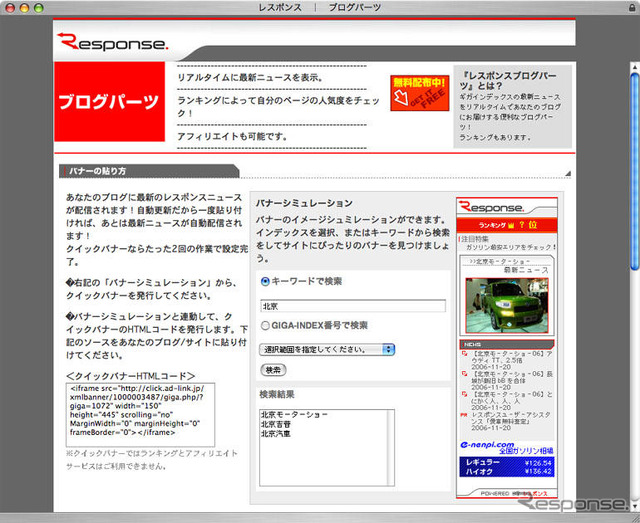This screenshot has width=640, height=523.
Task: Click the レギュラー gasoline price row
Action: pos(507,462)
